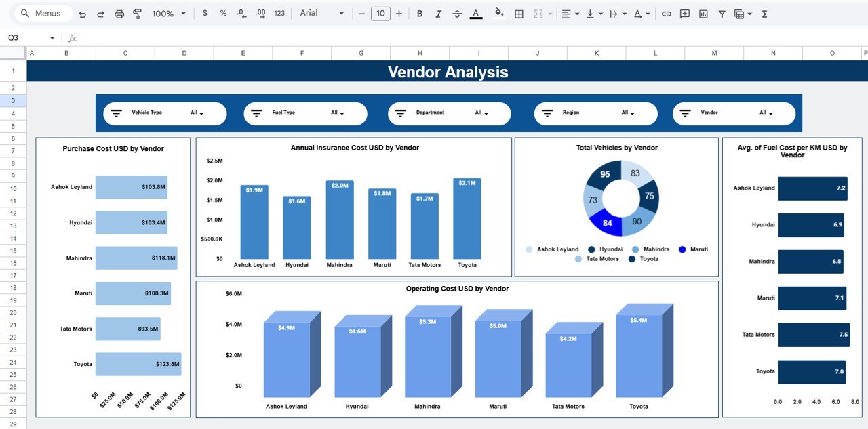Toggle bold formatting

click(x=419, y=13)
